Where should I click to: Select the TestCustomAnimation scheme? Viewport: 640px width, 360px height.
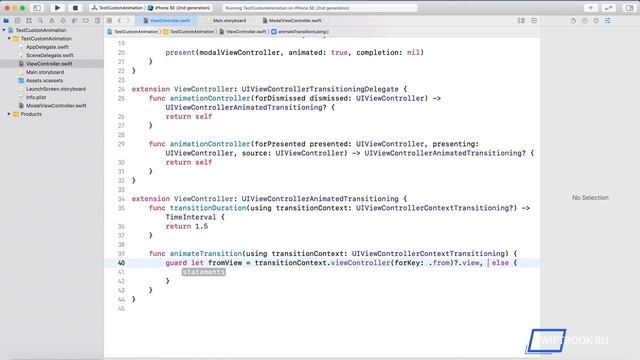tap(118, 8)
